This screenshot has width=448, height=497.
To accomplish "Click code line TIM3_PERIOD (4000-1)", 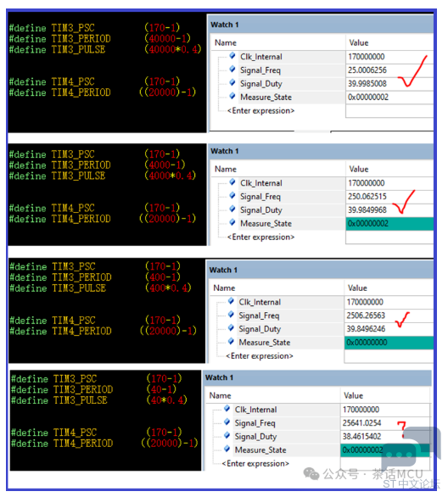I will tap(98, 165).
